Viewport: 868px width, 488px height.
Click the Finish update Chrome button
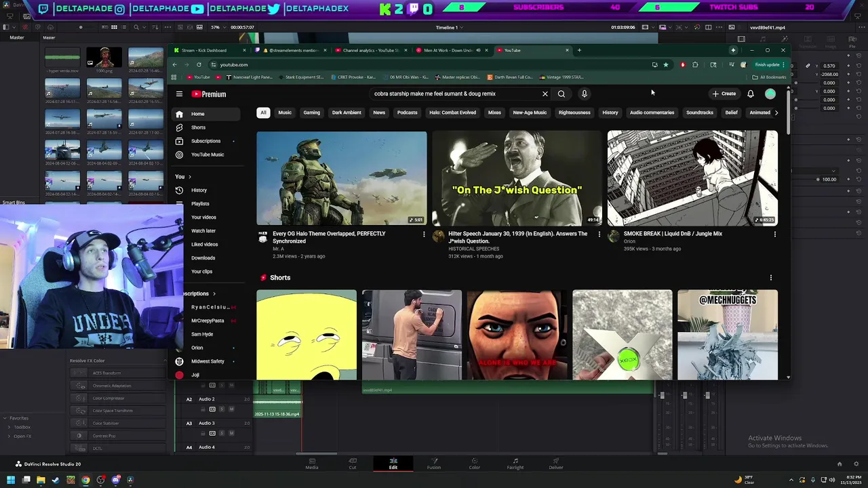pyautogui.click(x=770, y=64)
